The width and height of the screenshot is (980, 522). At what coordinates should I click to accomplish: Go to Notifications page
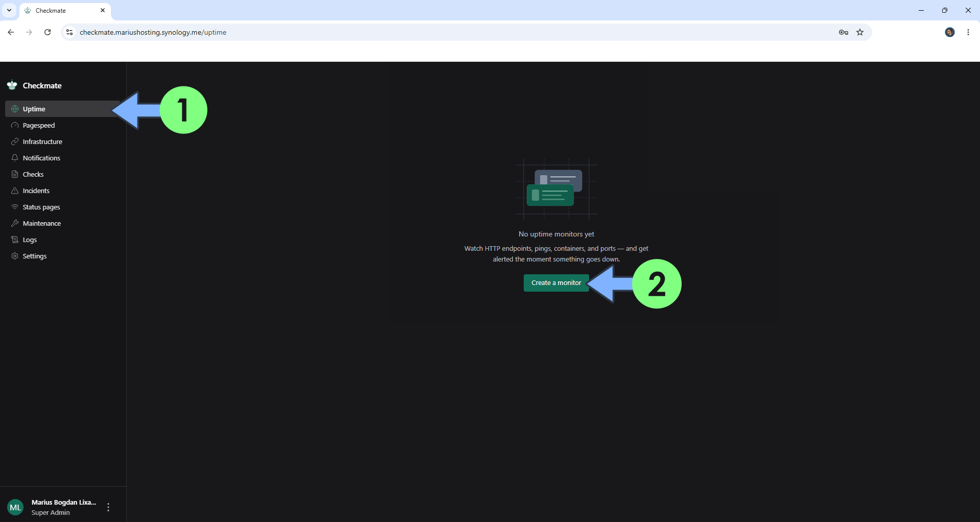click(x=63, y=158)
